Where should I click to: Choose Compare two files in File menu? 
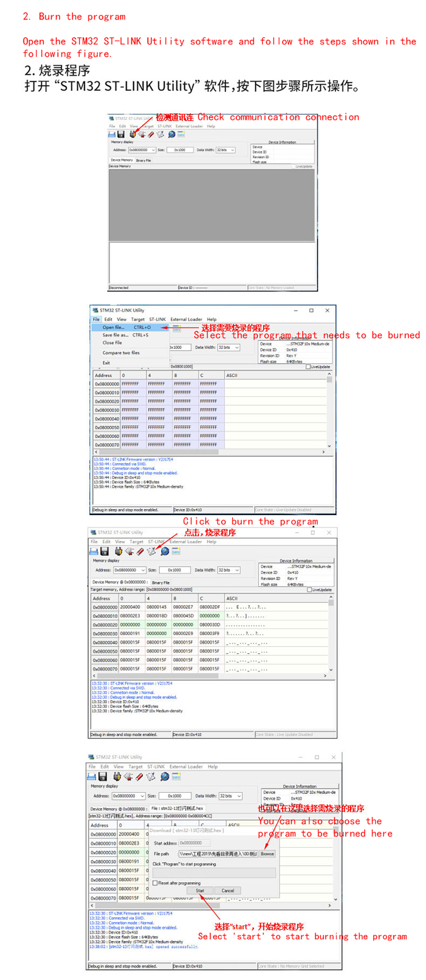tap(130, 353)
